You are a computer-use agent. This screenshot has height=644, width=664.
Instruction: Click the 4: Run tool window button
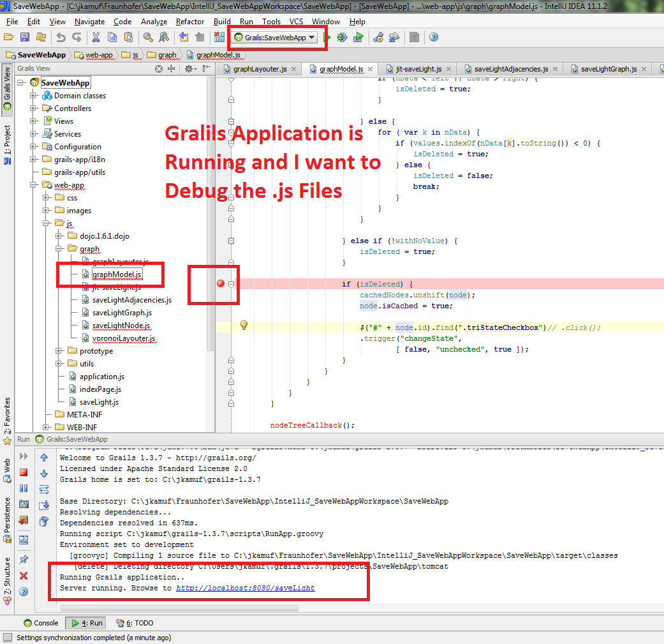click(x=87, y=623)
